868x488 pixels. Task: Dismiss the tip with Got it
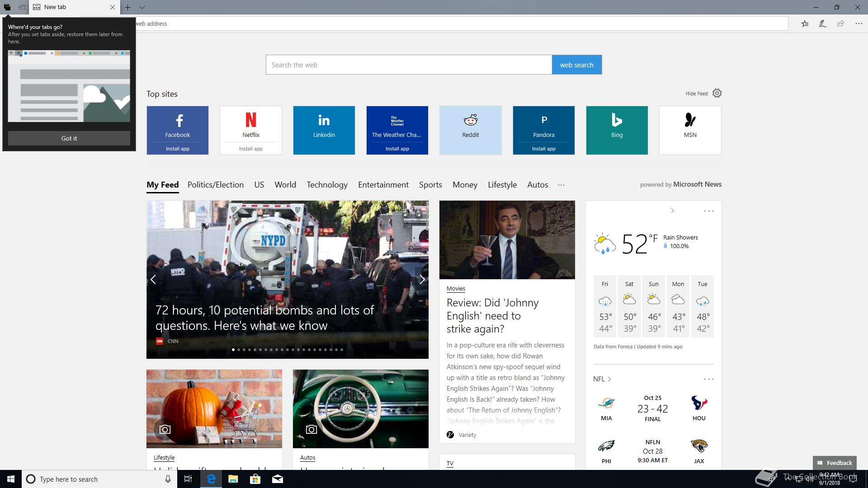69,138
